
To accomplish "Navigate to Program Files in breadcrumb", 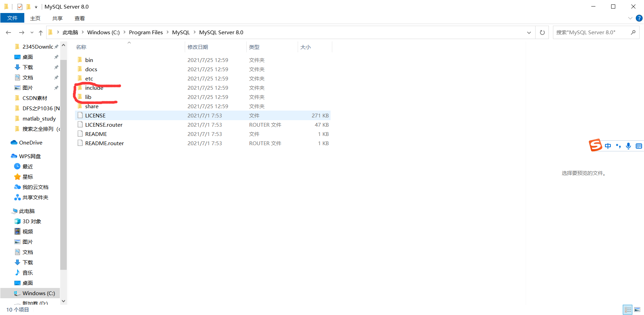I will pyautogui.click(x=146, y=32).
